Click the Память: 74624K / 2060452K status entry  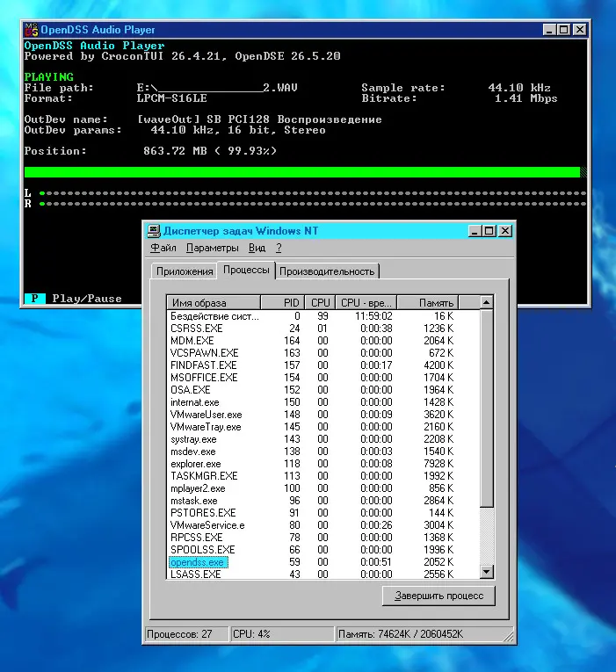423,634
